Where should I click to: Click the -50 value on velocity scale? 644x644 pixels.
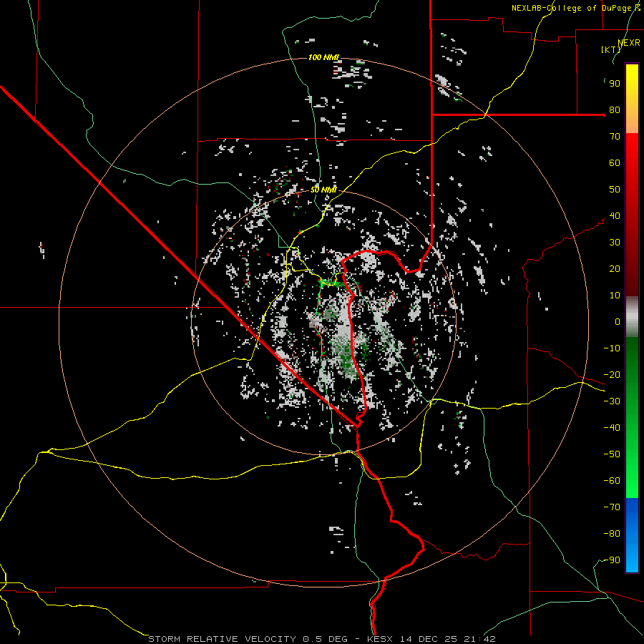point(612,454)
